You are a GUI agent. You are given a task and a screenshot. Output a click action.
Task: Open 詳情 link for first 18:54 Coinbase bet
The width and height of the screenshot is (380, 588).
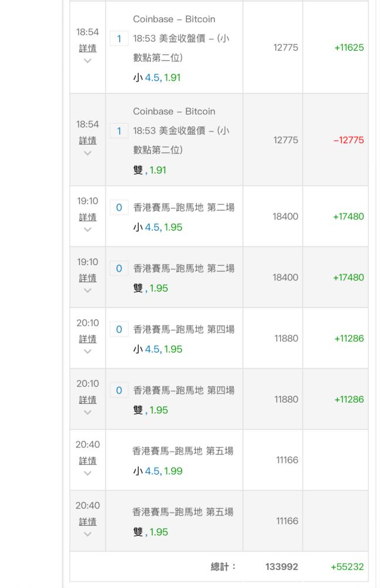pos(88,48)
